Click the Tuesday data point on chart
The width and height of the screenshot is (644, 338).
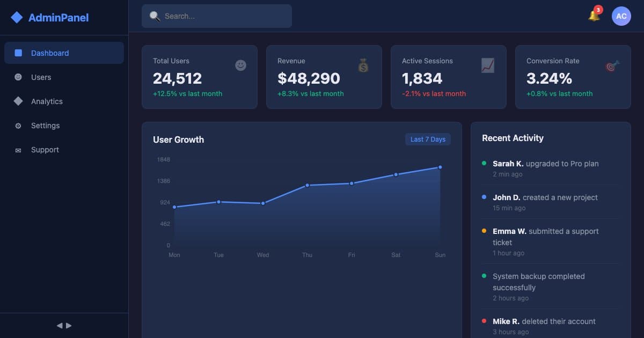[x=218, y=202]
